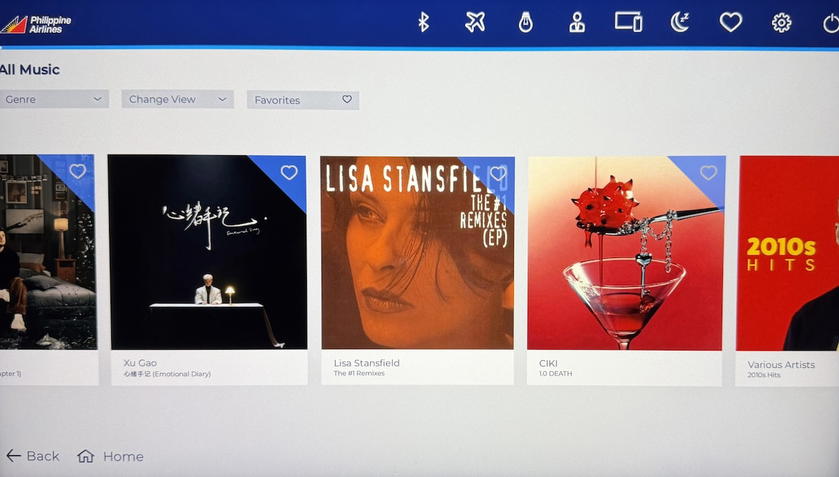The image size is (839, 477).
Task: Click the '2010s Hits' caption text
Action: [764, 375]
